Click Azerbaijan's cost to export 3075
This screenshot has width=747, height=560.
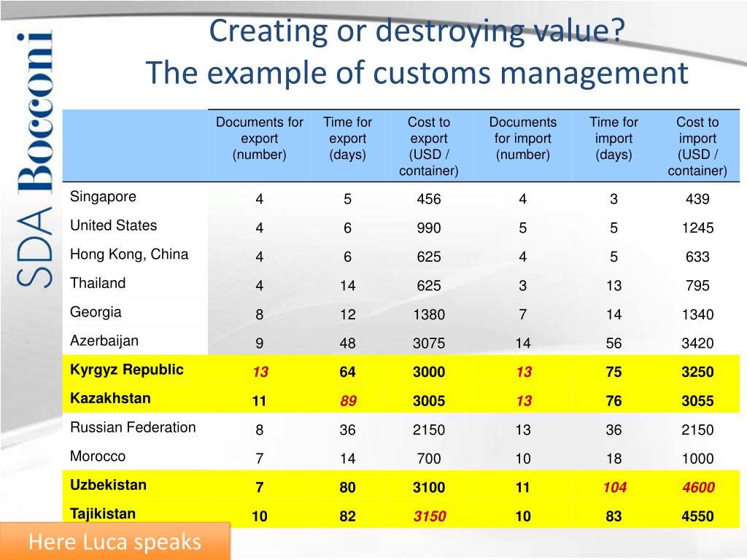coord(429,343)
